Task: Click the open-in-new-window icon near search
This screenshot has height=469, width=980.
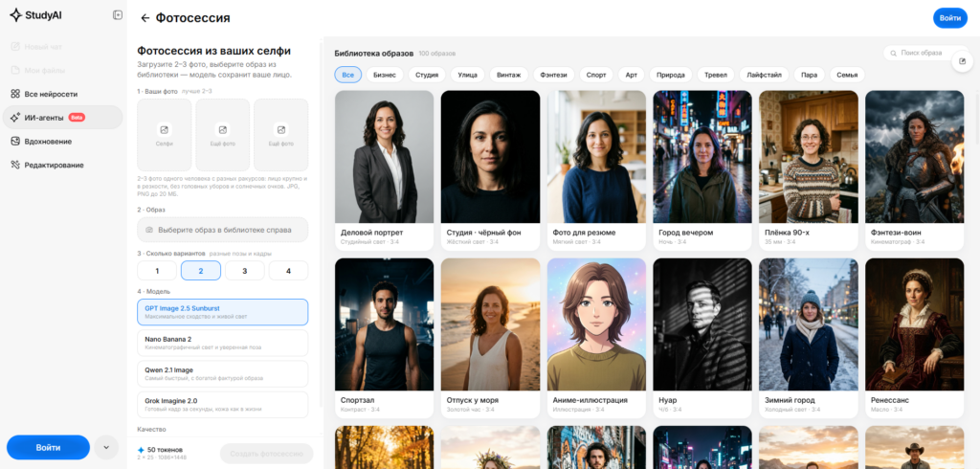Action: pos(963,61)
